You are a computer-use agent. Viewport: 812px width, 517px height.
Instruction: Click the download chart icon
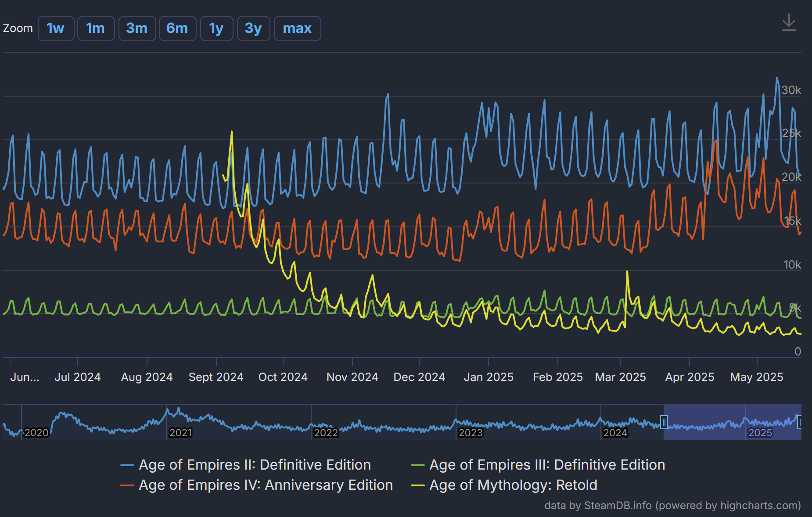789,22
